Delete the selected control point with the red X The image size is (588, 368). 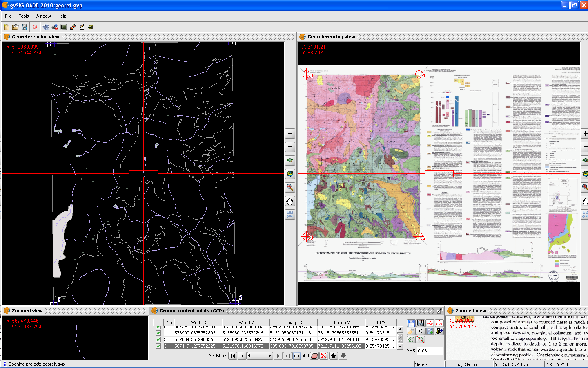pyautogui.click(x=324, y=356)
